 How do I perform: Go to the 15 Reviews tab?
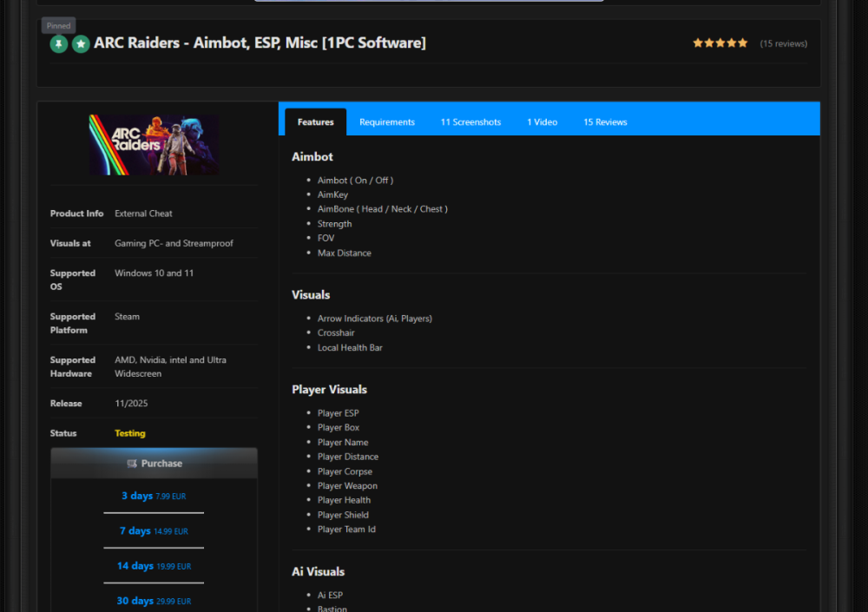click(605, 122)
